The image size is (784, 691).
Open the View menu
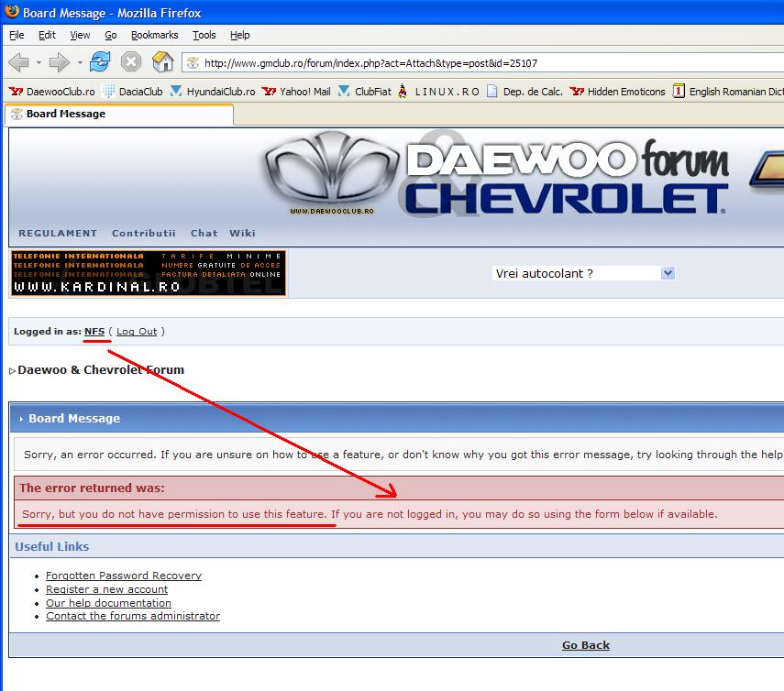[x=80, y=35]
